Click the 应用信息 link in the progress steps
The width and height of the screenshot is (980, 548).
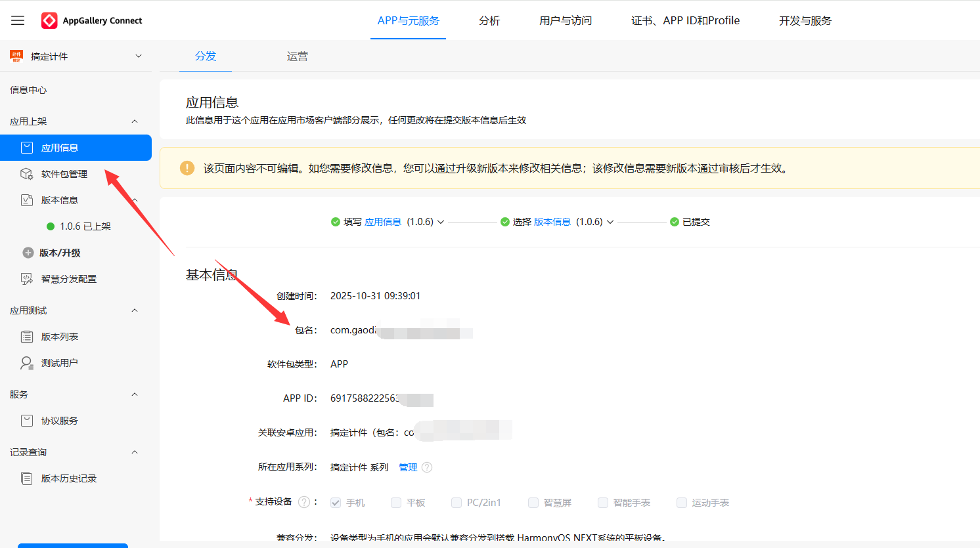coord(383,222)
